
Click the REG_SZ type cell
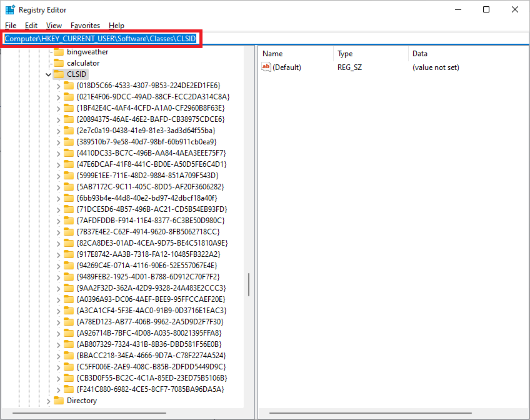(349, 67)
